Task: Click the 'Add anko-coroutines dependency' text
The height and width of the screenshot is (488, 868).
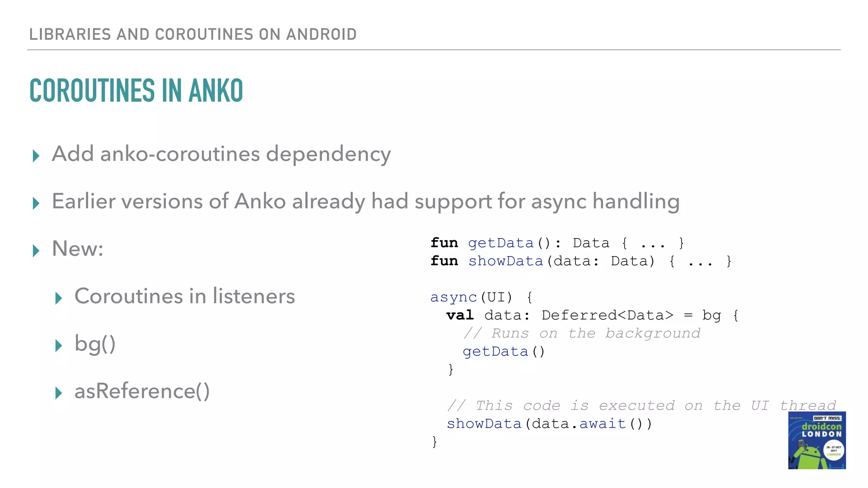Action: tap(221, 154)
